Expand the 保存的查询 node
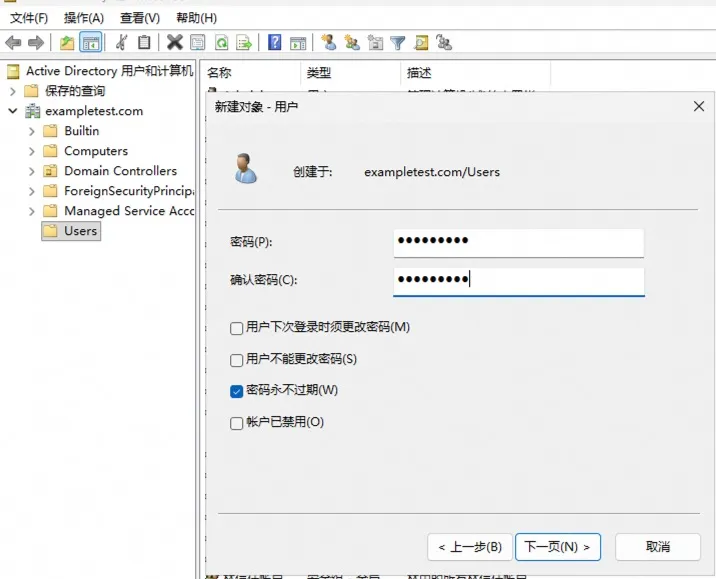The image size is (716, 579). coord(13,91)
